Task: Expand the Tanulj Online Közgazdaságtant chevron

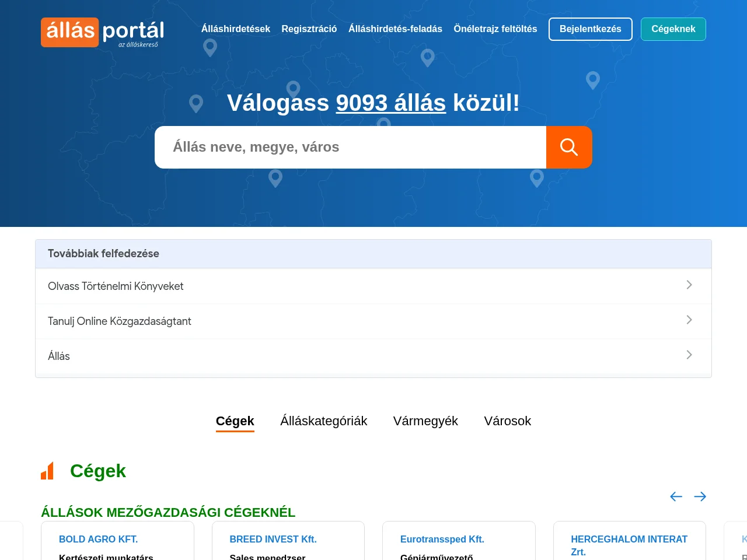Action: click(x=689, y=320)
